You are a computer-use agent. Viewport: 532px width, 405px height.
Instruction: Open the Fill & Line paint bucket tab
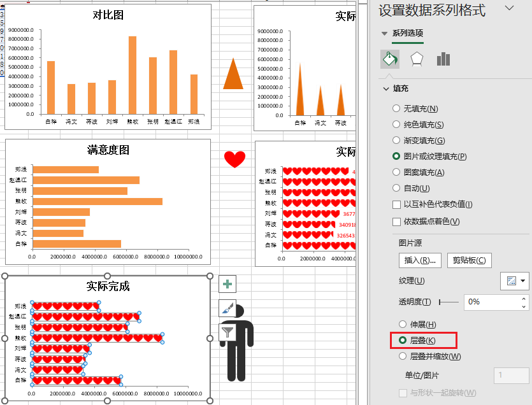(389, 59)
